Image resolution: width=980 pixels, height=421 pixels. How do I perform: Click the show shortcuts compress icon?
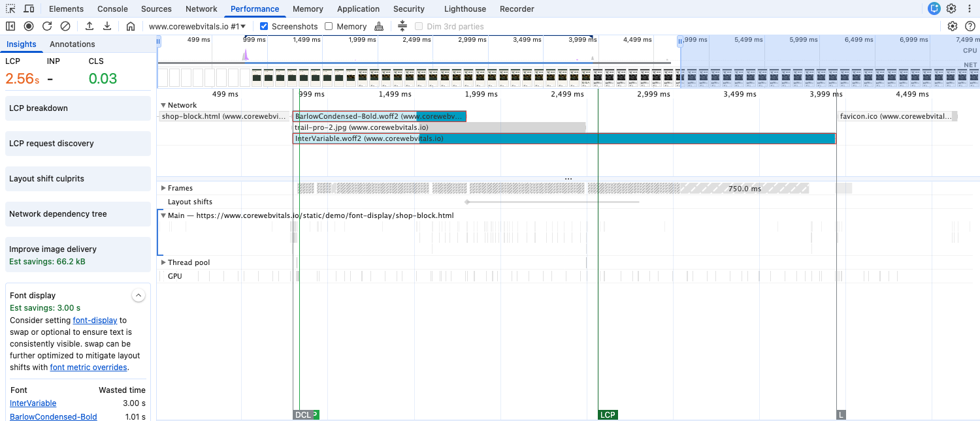click(402, 26)
